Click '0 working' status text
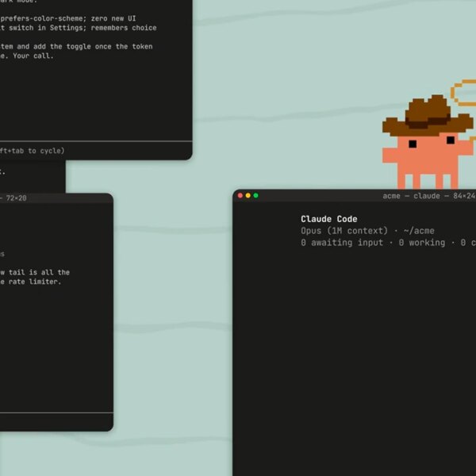The height and width of the screenshot is (476, 476). pyautogui.click(x=422, y=243)
